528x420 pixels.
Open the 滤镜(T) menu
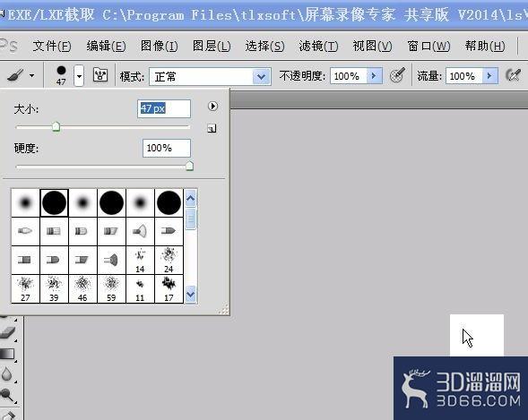click(318, 46)
